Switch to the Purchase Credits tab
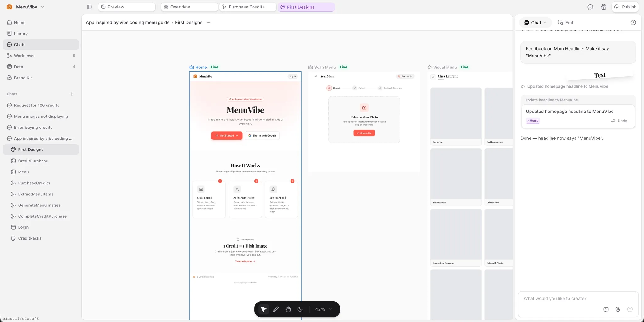Image resolution: width=644 pixels, height=322 pixels. tap(247, 7)
